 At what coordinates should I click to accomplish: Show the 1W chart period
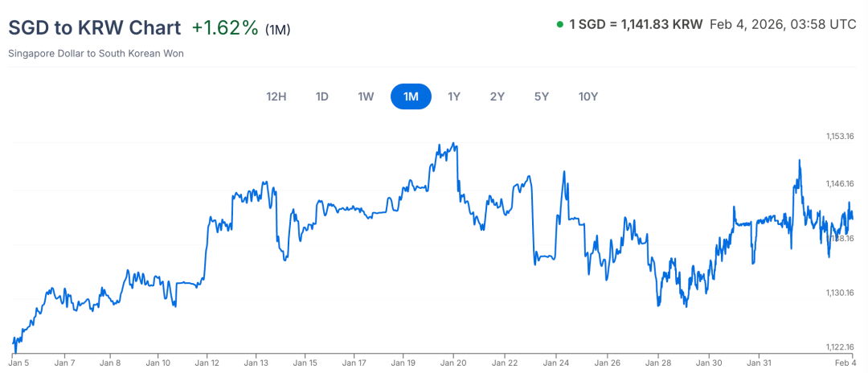point(366,96)
